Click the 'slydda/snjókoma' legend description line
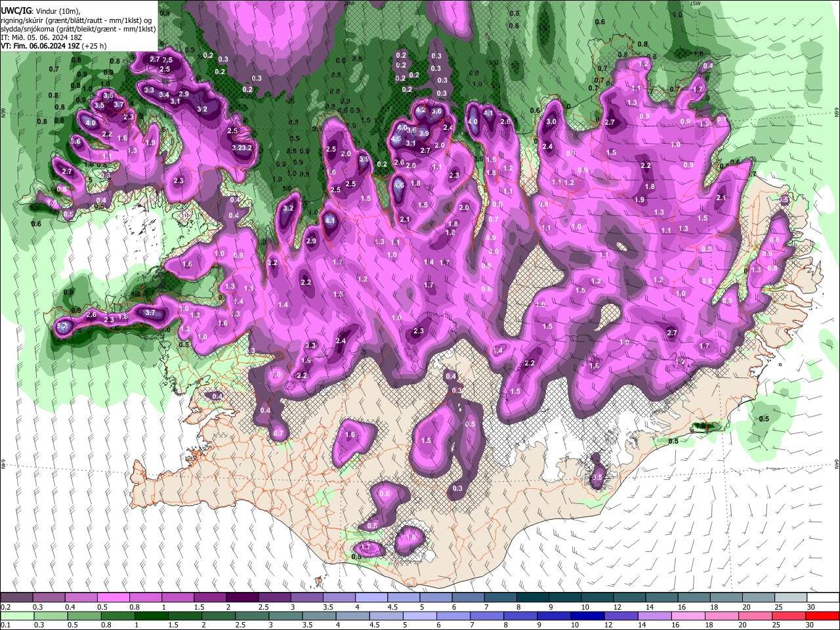 78,29
